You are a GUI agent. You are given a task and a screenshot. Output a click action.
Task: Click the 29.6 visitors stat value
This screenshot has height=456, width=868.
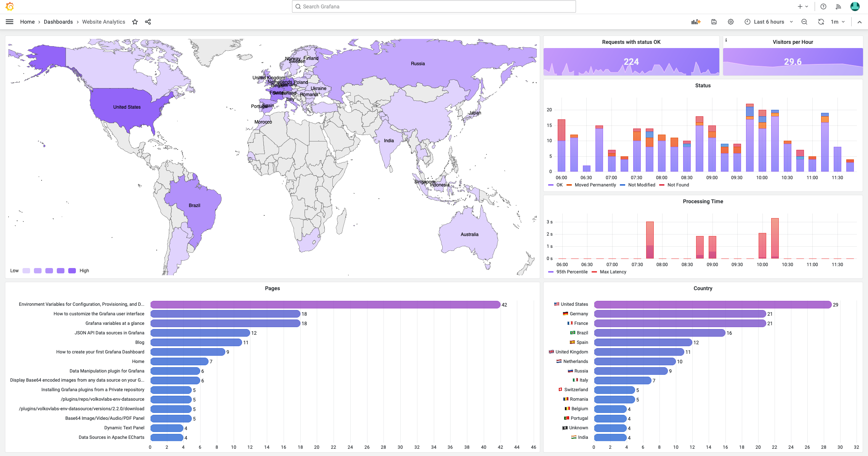(x=793, y=62)
